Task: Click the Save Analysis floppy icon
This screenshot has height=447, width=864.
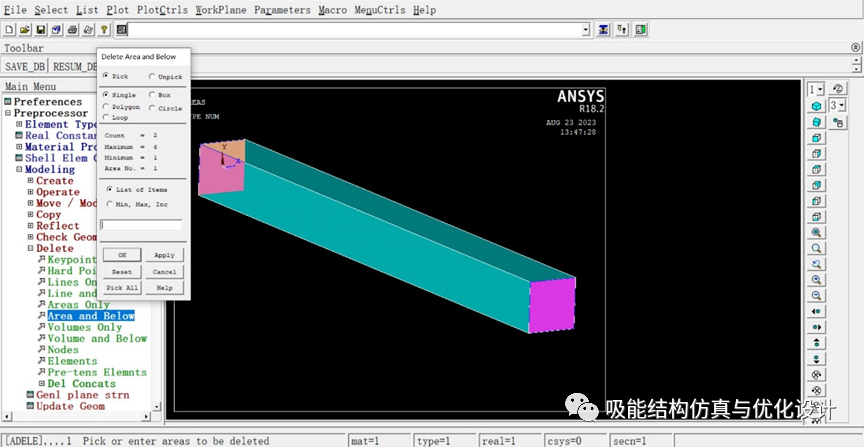Action: pos(41,30)
